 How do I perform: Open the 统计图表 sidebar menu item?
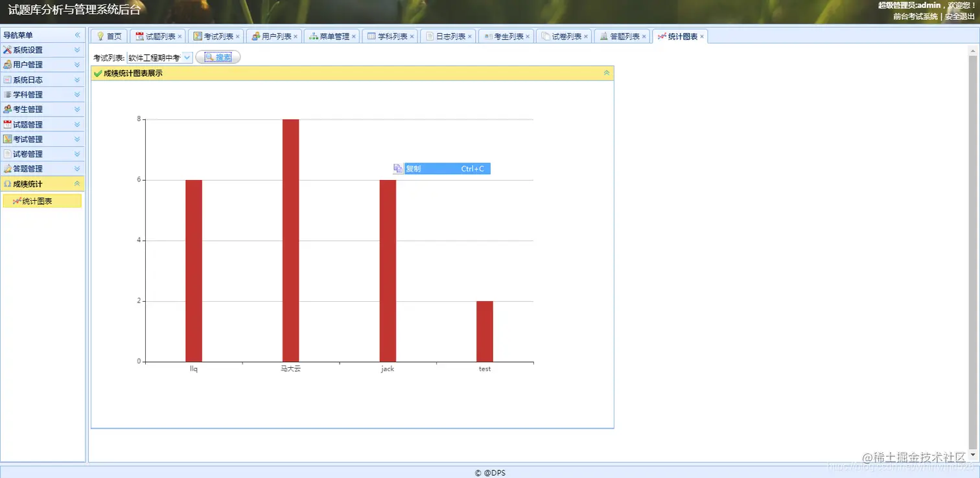(x=42, y=201)
